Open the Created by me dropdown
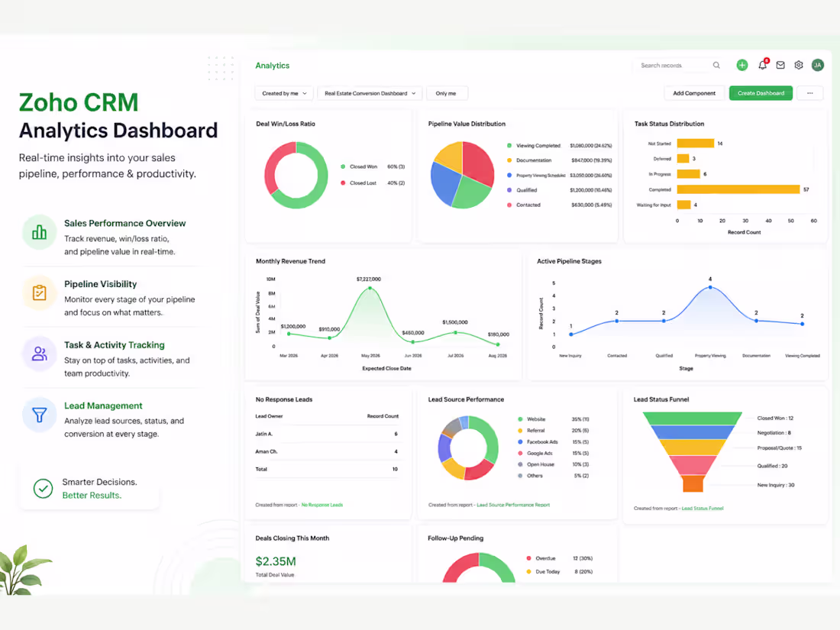 tap(284, 93)
